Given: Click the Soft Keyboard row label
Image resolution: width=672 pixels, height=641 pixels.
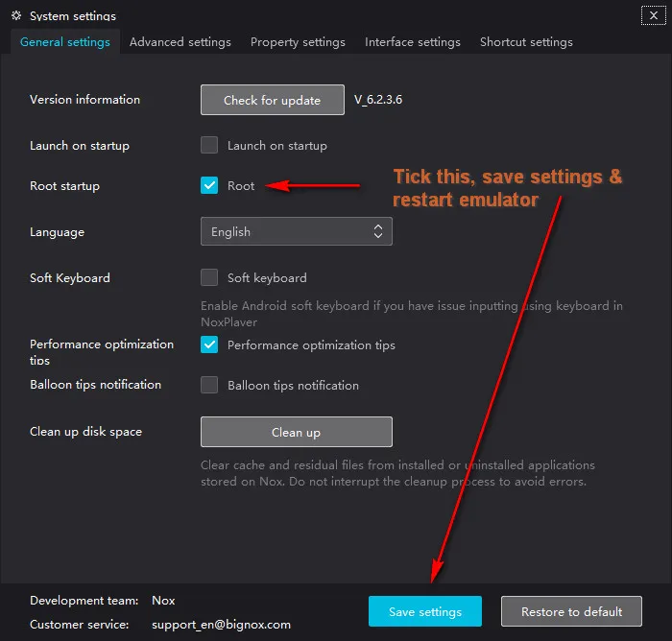Looking at the screenshot, I should pos(70,277).
